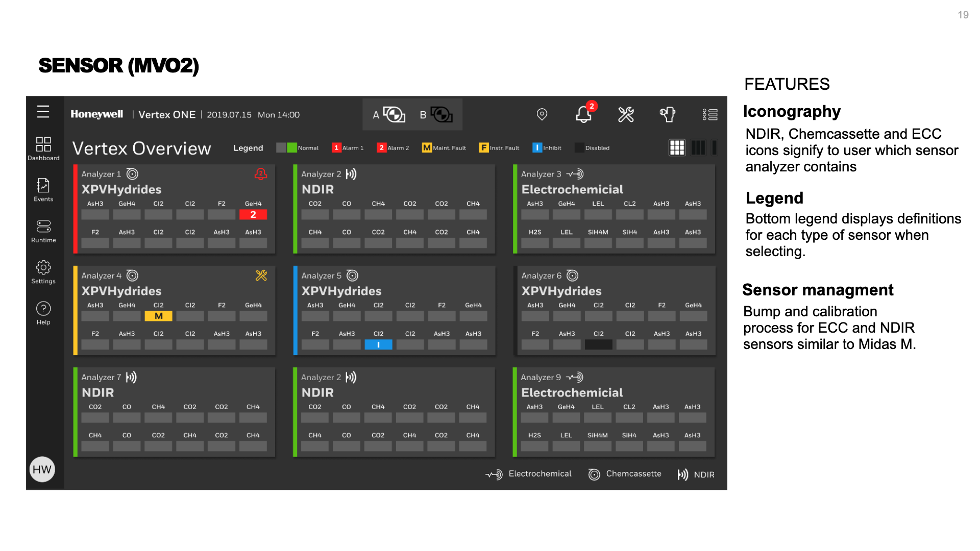Select pump A button in header
Image resolution: width=980 pixels, height=551 pixels.
pyautogui.click(x=389, y=115)
